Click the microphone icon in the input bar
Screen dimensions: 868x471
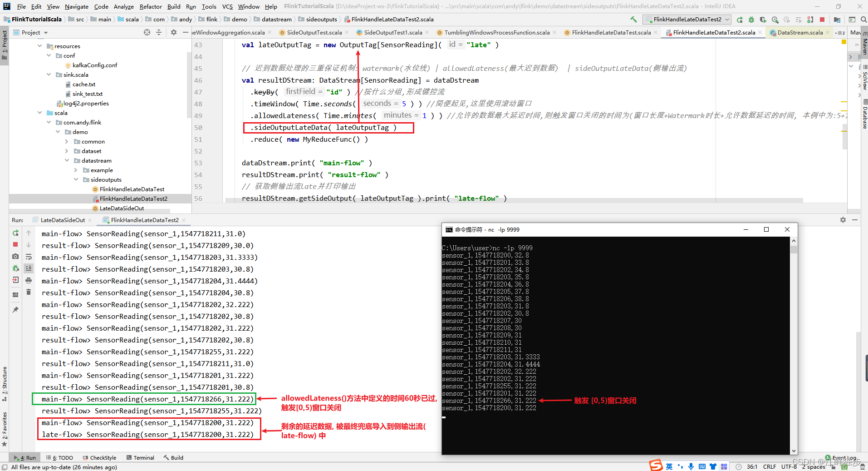click(691, 466)
